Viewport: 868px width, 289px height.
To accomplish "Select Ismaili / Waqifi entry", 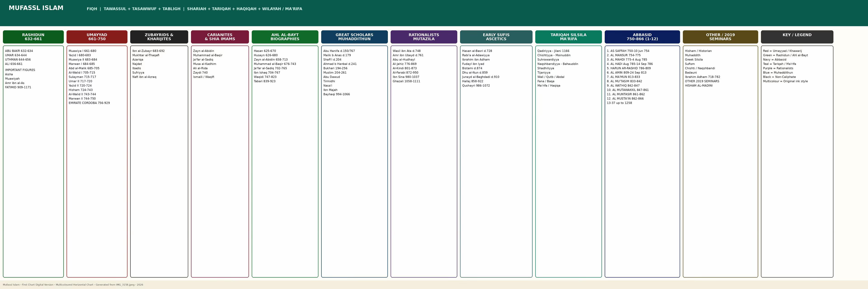I will coord(203,77).
